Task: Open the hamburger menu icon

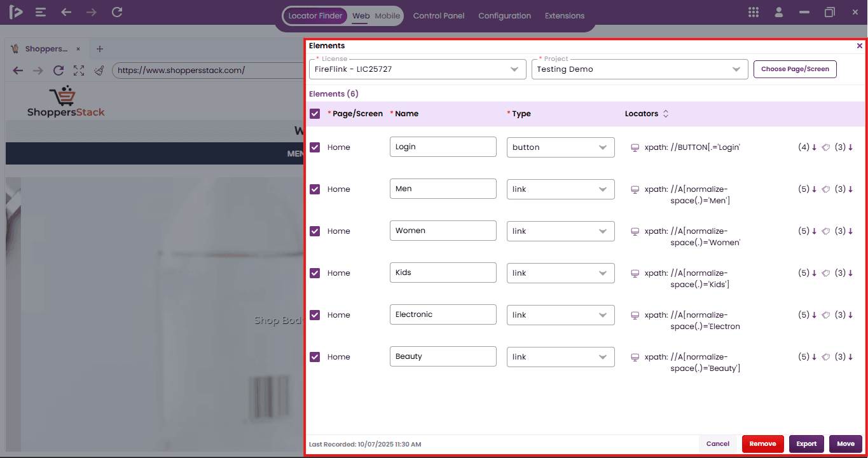Action: [41, 12]
